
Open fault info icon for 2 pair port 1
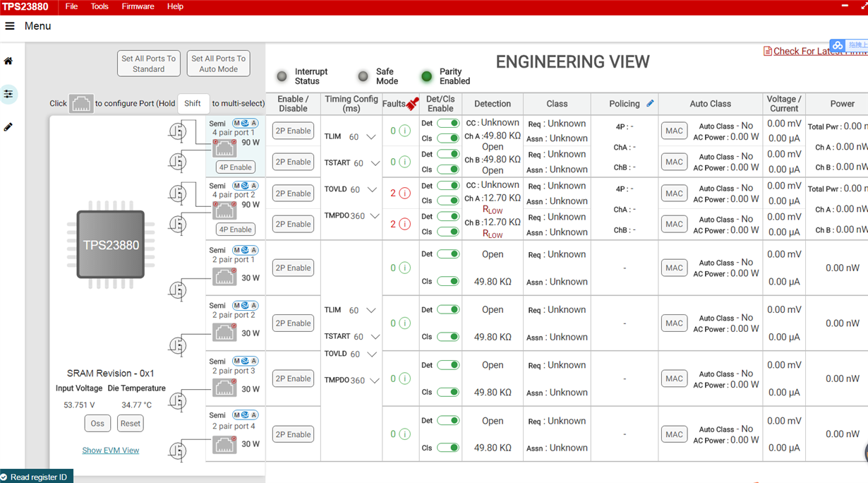pyautogui.click(x=404, y=268)
